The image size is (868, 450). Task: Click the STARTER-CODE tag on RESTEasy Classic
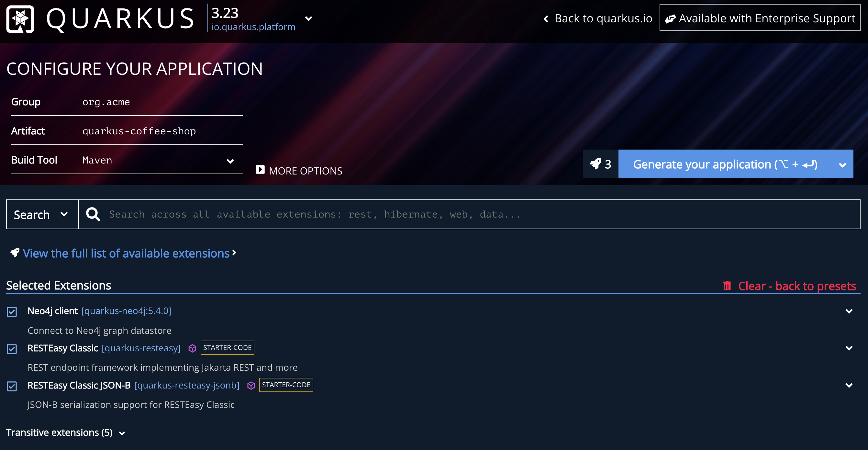(228, 348)
